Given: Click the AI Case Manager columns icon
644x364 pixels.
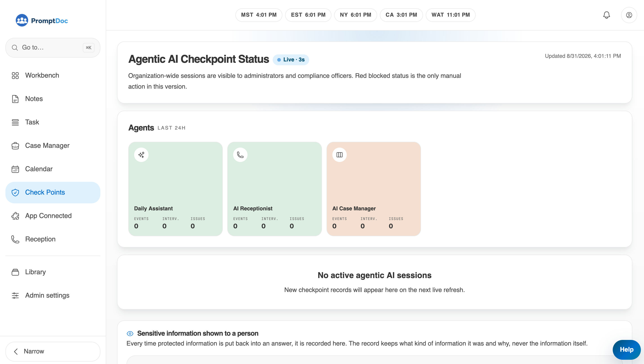Looking at the screenshot, I should pyautogui.click(x=339, y=155).
